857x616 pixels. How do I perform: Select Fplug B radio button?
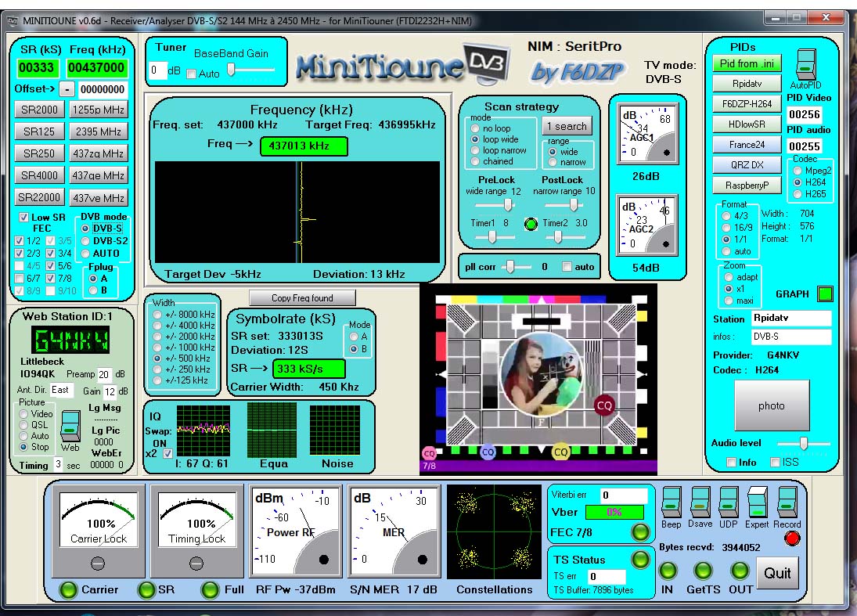coord(93,290)
